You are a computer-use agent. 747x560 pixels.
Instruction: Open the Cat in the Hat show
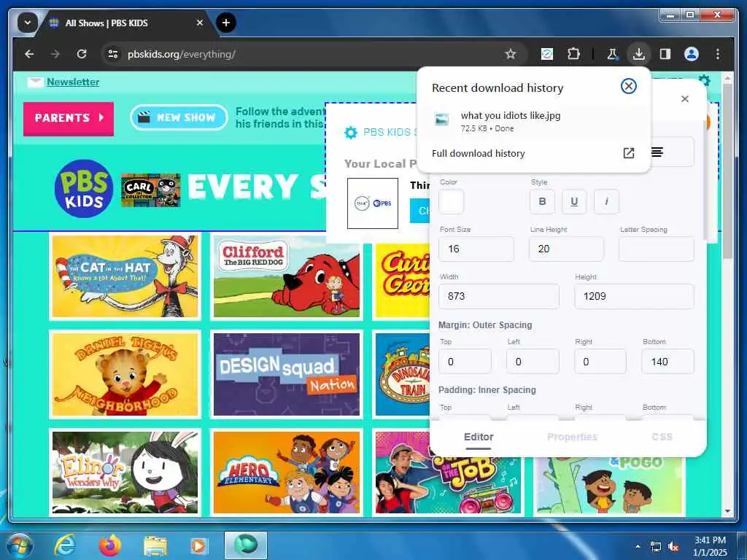pyautogui.click(x=125, y=276)
